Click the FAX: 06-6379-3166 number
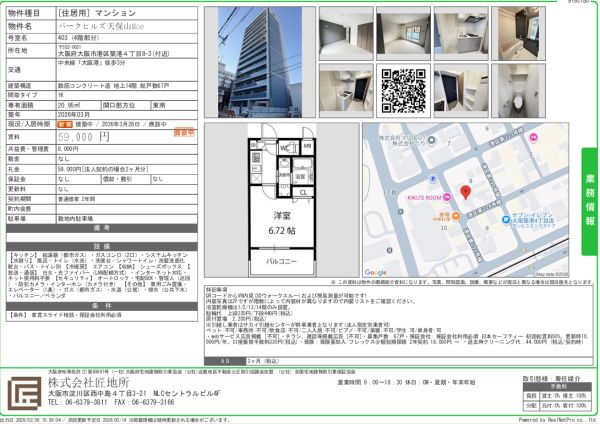The width and height of the screenshot is (600, 424). click(x=144, y=402)
